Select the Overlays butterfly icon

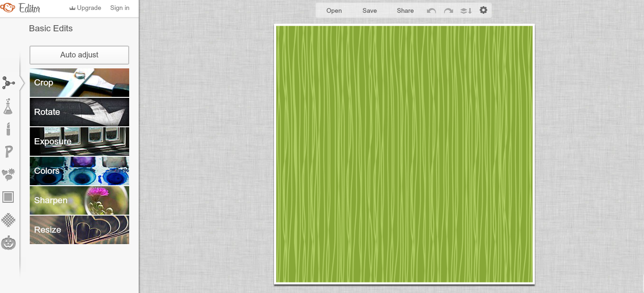point(8,174)
